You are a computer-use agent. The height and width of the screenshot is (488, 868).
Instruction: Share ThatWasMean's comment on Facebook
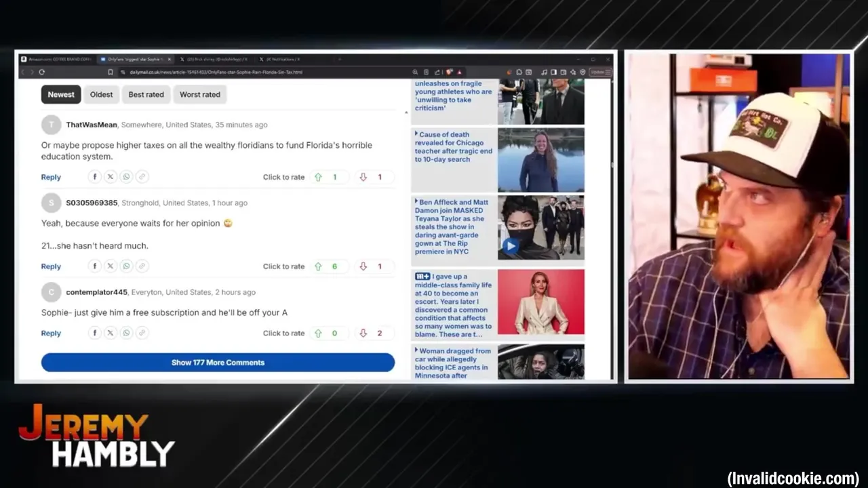(94, 177)
